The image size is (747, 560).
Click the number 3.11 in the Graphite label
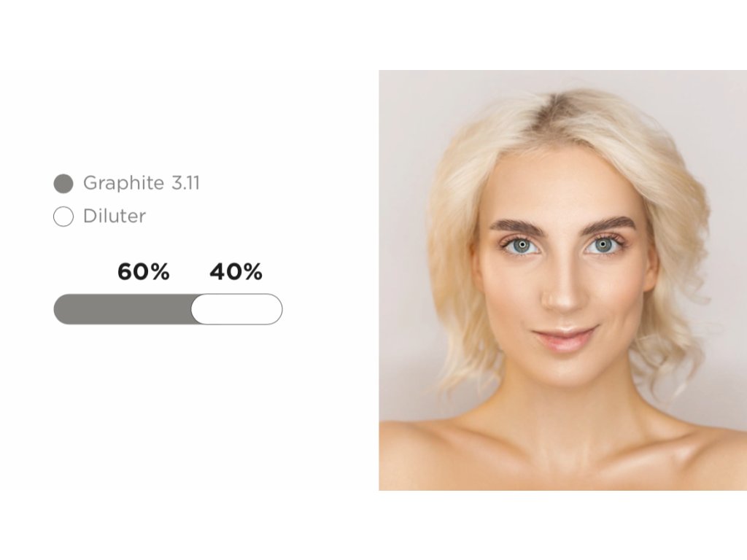[x=185, y=183]
